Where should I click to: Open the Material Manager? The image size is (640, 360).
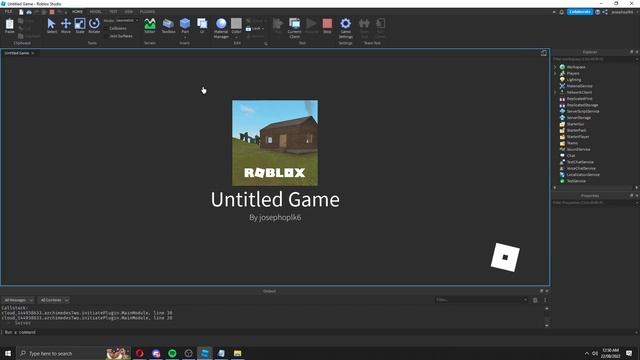point(221,28)
